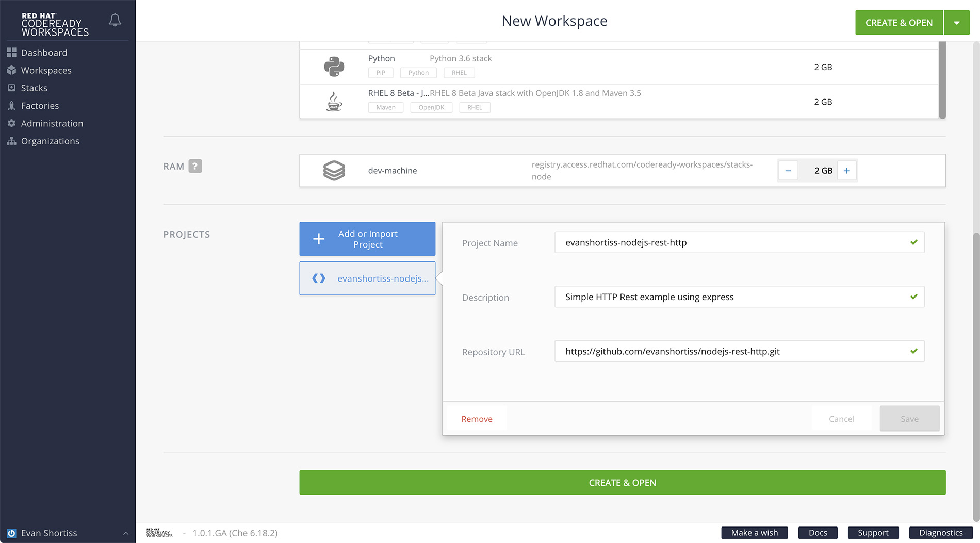Select the RHEL 8 Beta Java stack row
This screenshot has height=543, width=980.
(x=619, y=102)
